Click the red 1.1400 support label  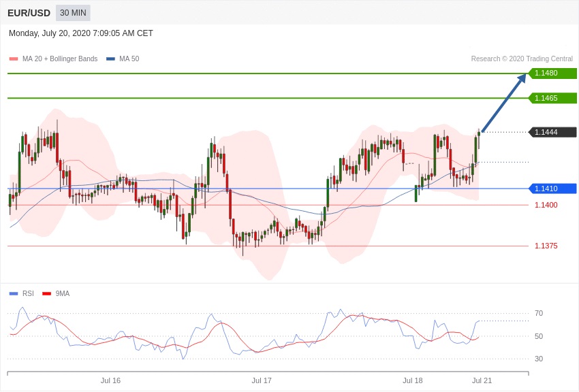(546, 205)
